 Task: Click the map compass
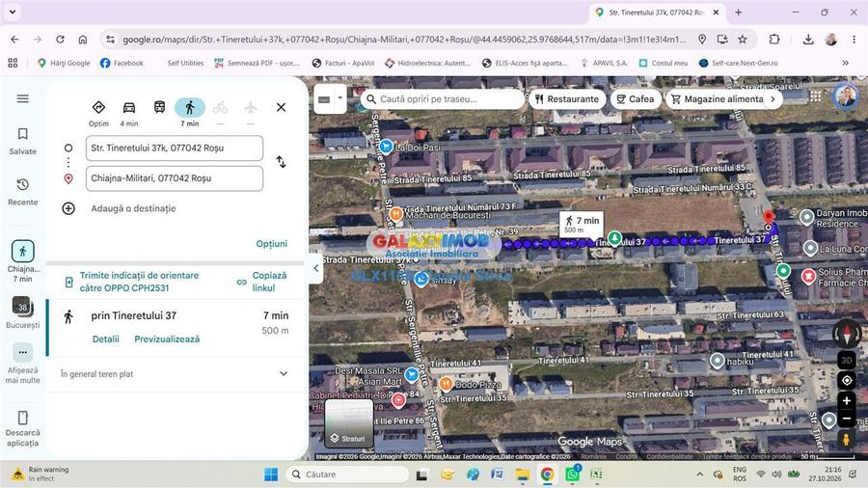point(847,334)
